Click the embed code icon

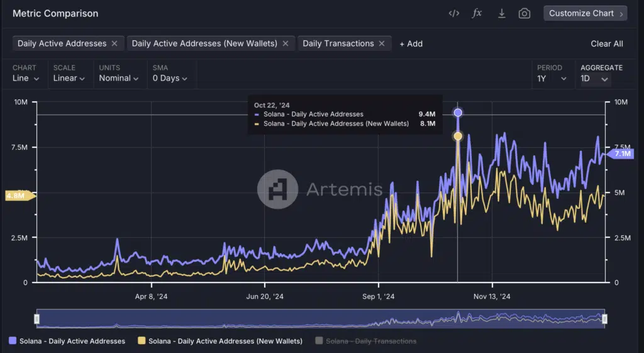[x=453, y=13]
